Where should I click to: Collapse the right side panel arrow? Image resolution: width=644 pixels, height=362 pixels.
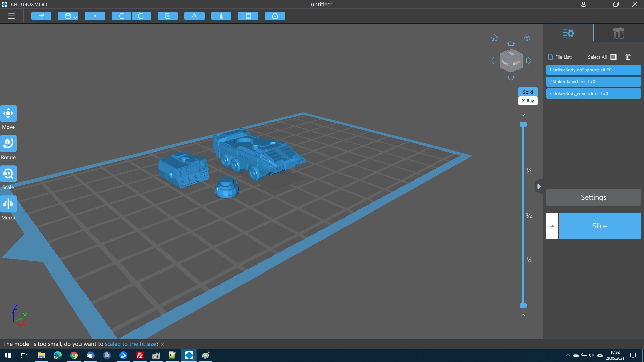[539, 187]
